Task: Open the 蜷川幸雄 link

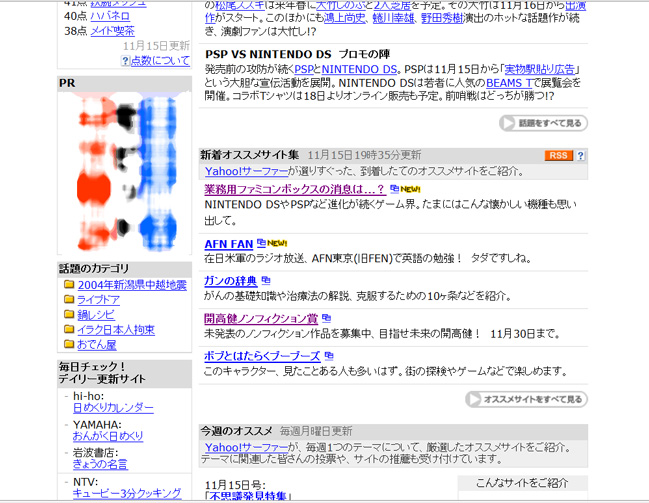Action: [394, 18]
